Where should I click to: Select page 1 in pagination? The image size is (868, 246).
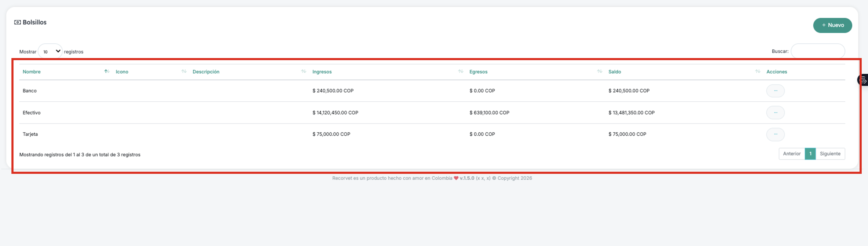tap(810, 154)
